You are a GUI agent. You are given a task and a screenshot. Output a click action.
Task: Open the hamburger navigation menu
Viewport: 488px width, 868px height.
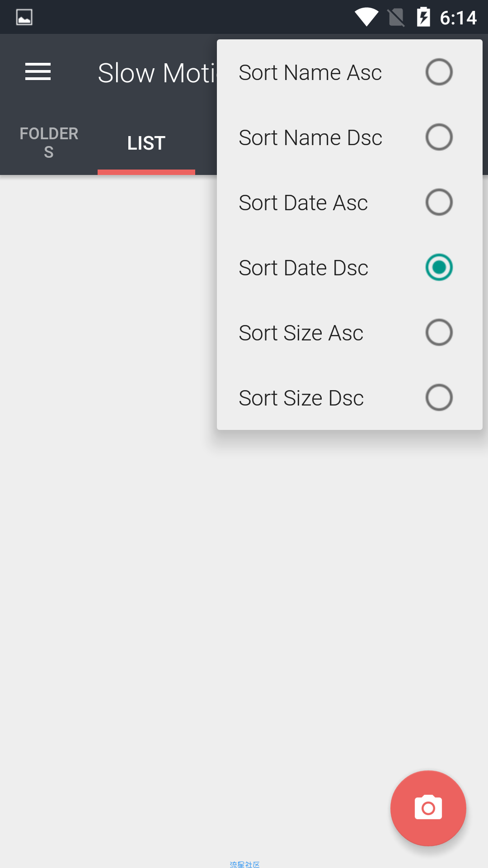38,72
